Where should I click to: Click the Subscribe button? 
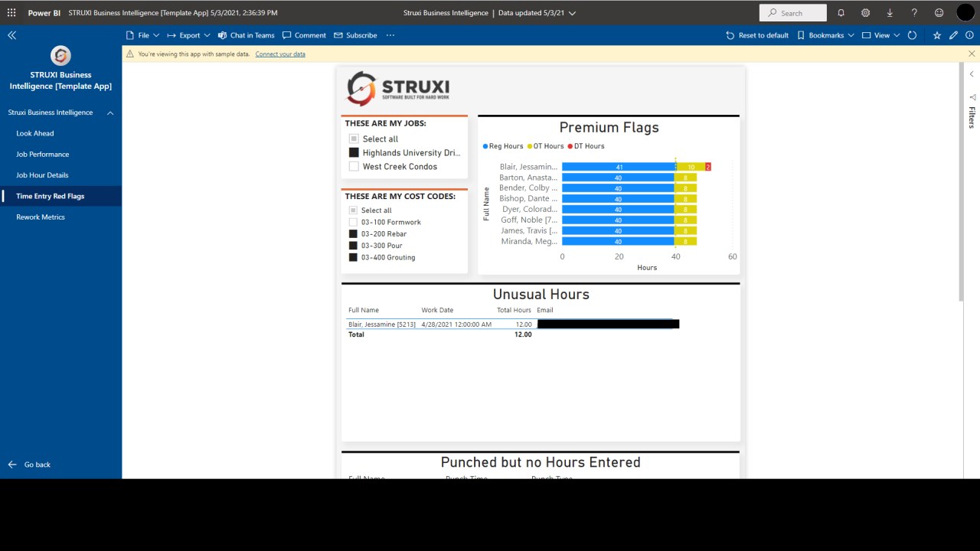[x=355, y=35]
